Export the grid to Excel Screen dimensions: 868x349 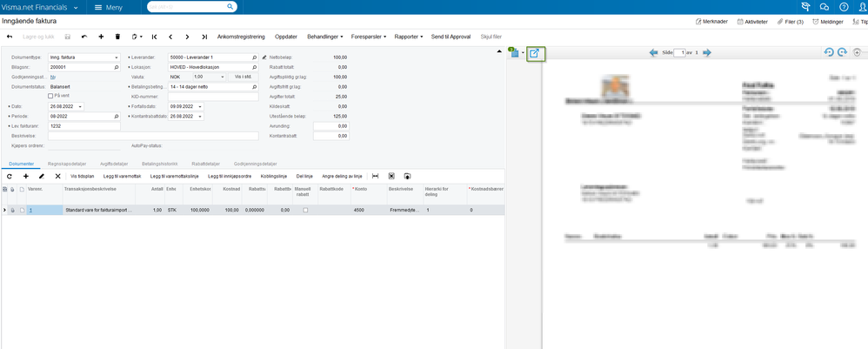[x=391, y=176]
